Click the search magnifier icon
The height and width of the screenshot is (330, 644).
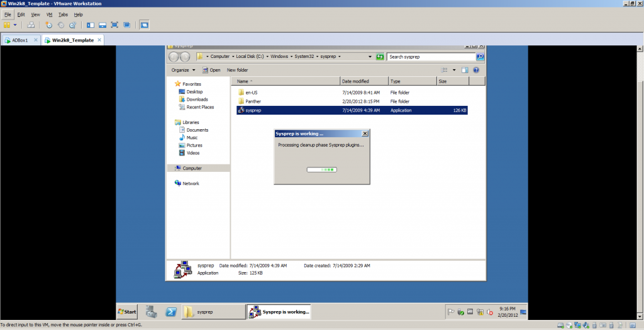480,57
